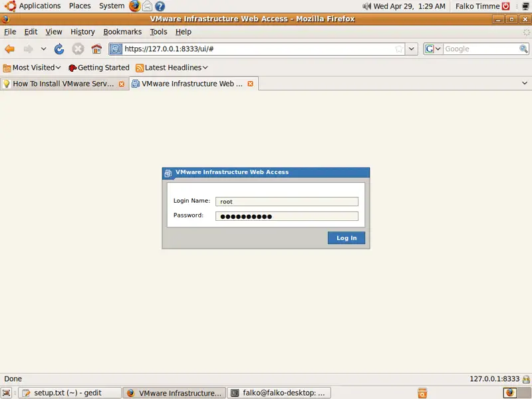Click the Log In button
This screenshot has height=399, width=532.
pyautogui.click(x=346, y=238)
